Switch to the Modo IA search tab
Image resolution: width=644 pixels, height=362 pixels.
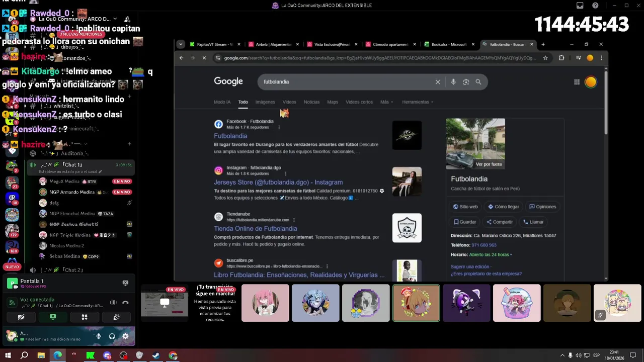[x=222, y=102]
